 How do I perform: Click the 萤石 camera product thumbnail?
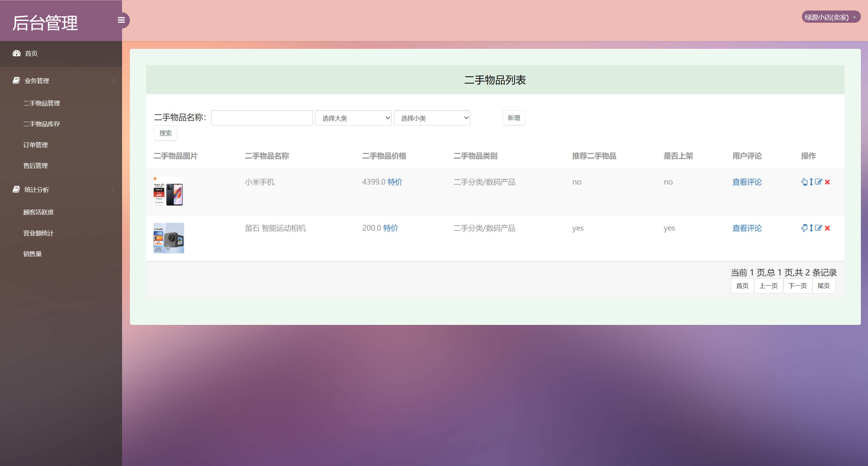click(168, 238)
